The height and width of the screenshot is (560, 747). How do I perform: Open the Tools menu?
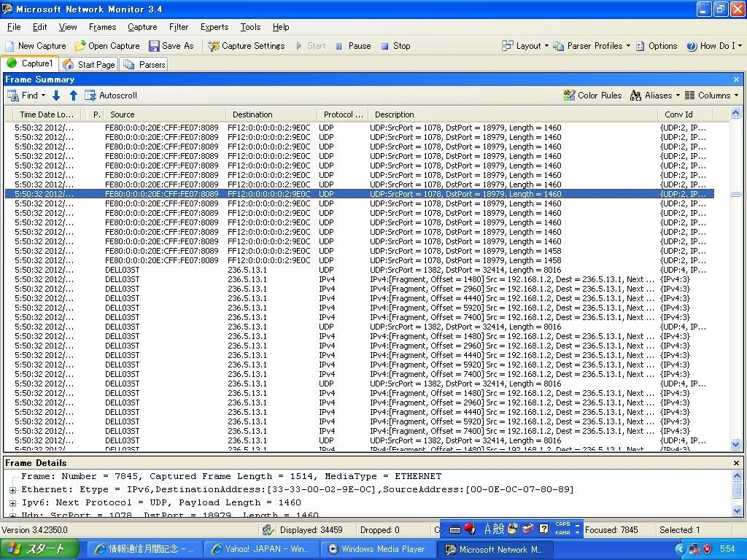[251, 27]
